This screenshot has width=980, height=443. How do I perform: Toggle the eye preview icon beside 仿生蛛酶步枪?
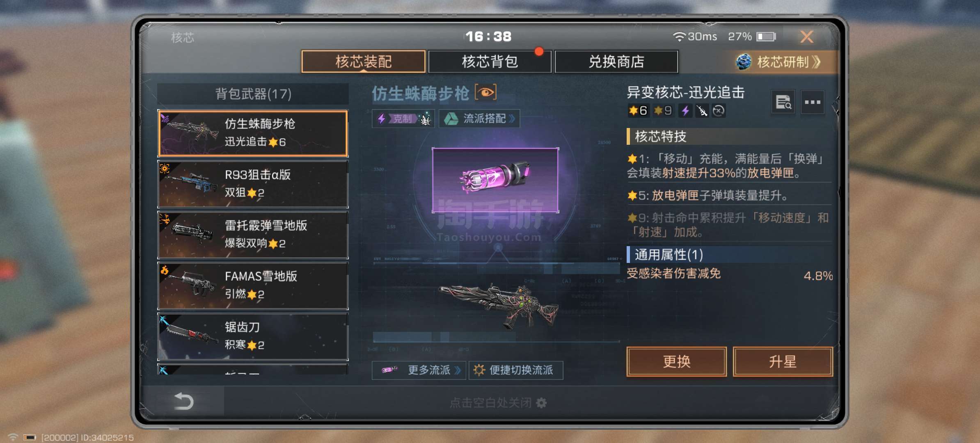(485, 92)
